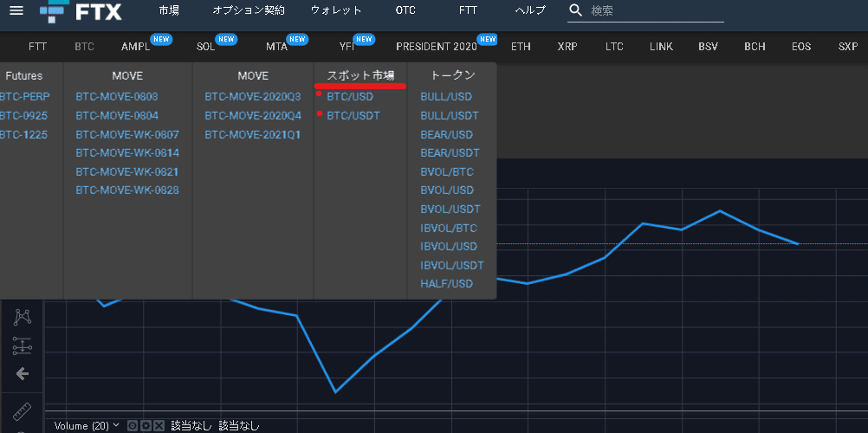This screenshot has height=433, width=868.
Task: Open the BEAR/USD token
Action: pyautogui.click(x=446, y=134)
